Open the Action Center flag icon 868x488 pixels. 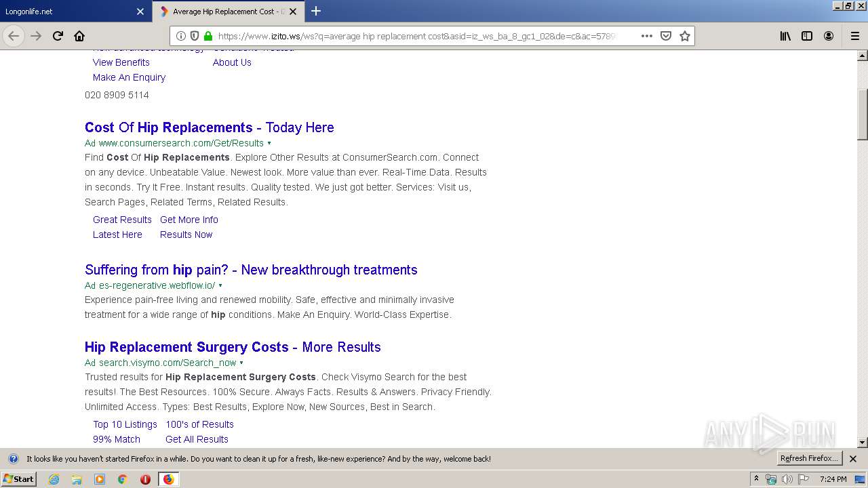[803, 479]
